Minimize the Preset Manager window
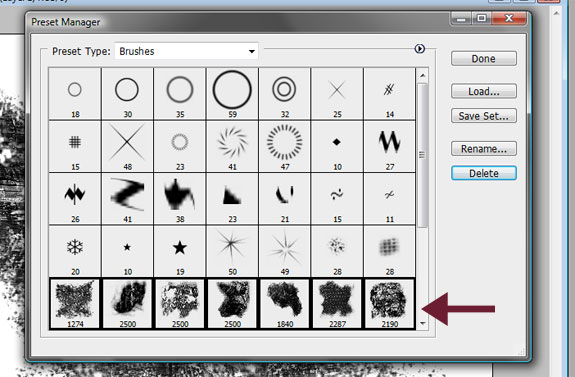 (x=461, y=18)
